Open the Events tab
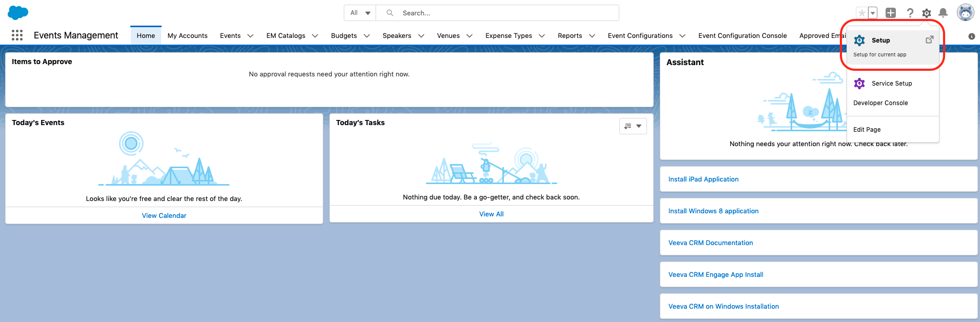Image resolution: width=980 pixels, height=322 pixels. [230, 35]
